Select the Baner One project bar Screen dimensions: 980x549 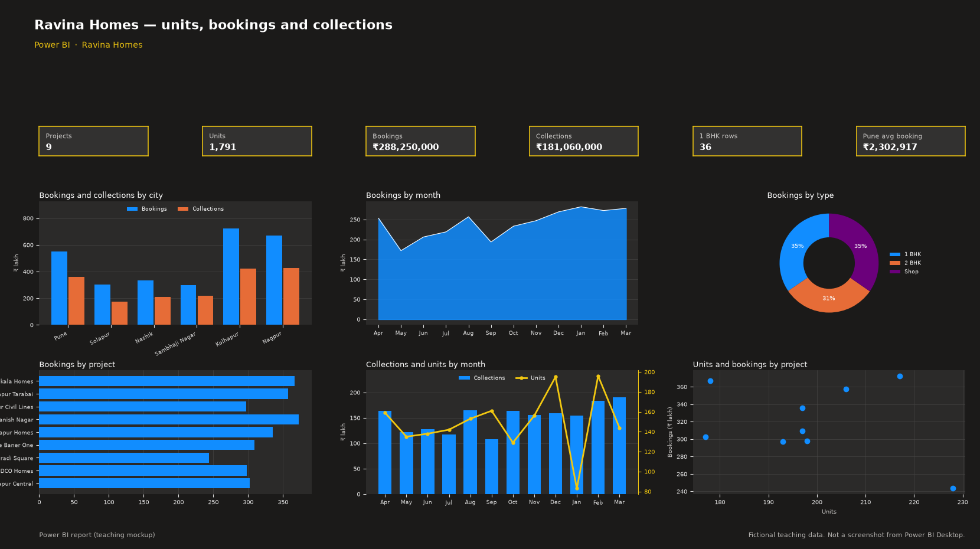(x=146, y=445)
